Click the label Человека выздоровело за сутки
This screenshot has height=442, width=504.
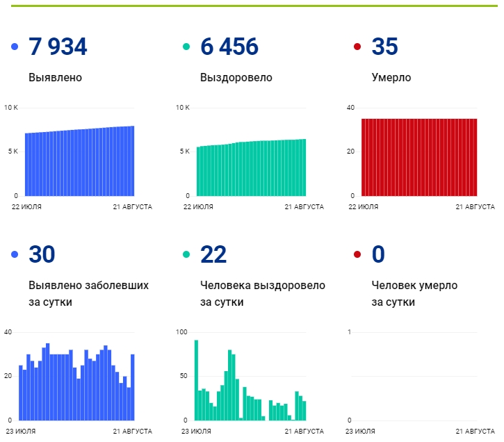tap(263, 293)
